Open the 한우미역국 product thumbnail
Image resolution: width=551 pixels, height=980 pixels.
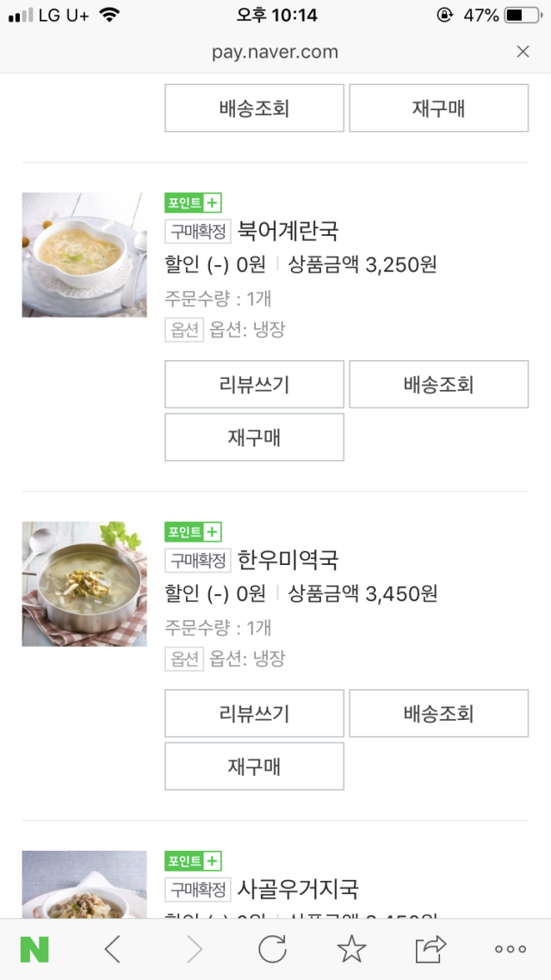(84, 584)
